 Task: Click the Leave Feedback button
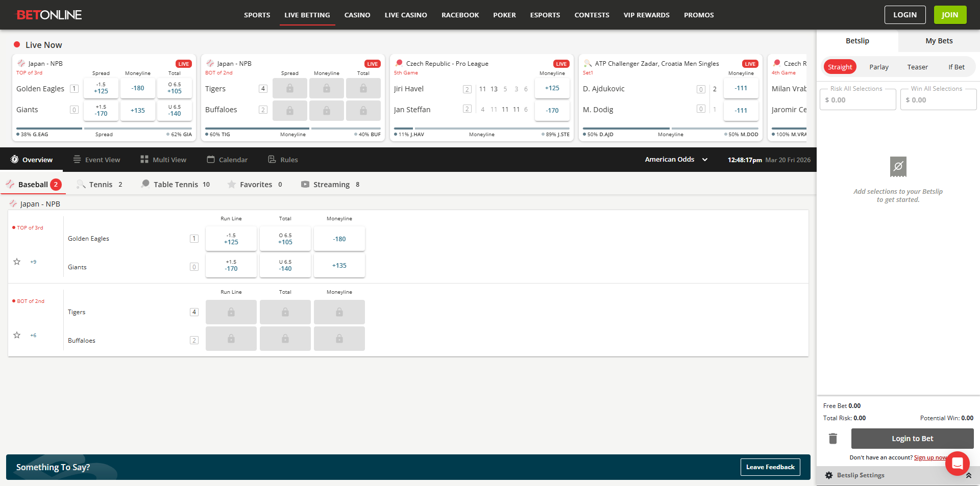770,467
